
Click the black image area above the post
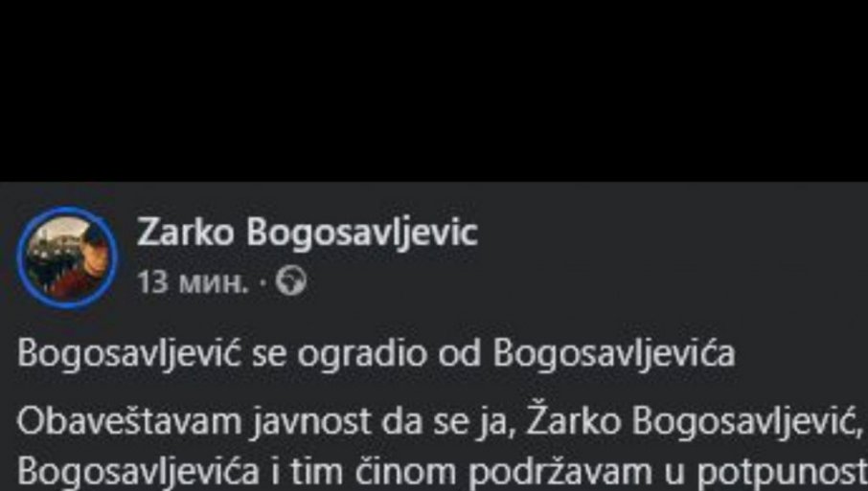[434, 91]
